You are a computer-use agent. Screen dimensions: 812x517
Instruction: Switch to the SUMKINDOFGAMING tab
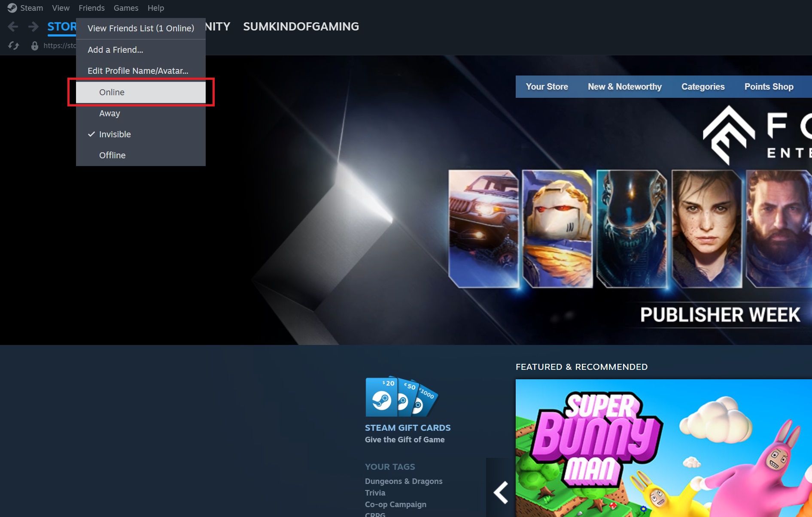click(301, 26)
